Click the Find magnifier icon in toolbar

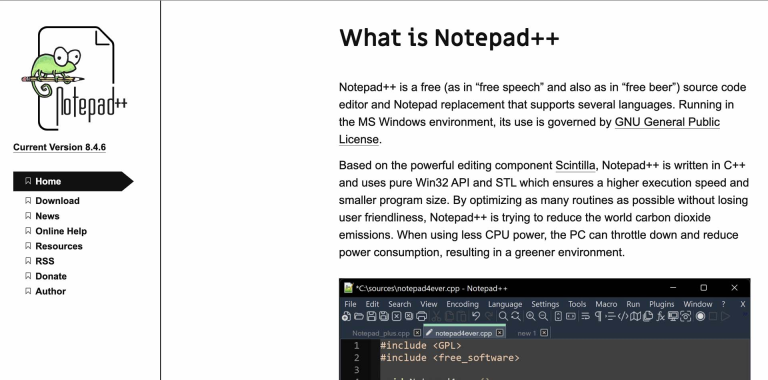[503, 316]
